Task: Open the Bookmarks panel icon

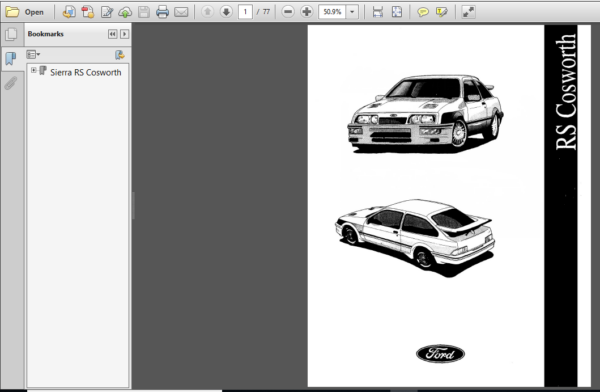Action: click(11, 59)
